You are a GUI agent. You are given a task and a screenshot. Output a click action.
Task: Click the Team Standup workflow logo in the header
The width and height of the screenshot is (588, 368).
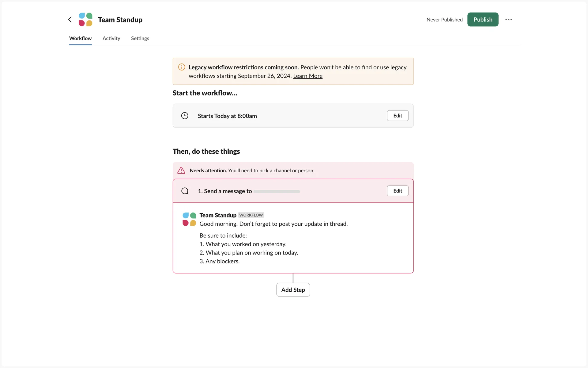(x=85, y=20)
